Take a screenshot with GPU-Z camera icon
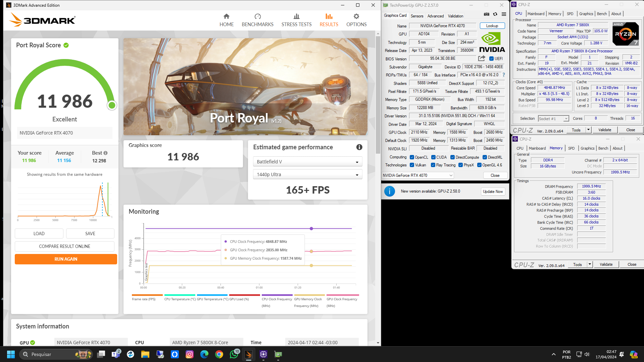Image resolution: width=644 pixels, height=362 pixels. (x=486, y=14)
